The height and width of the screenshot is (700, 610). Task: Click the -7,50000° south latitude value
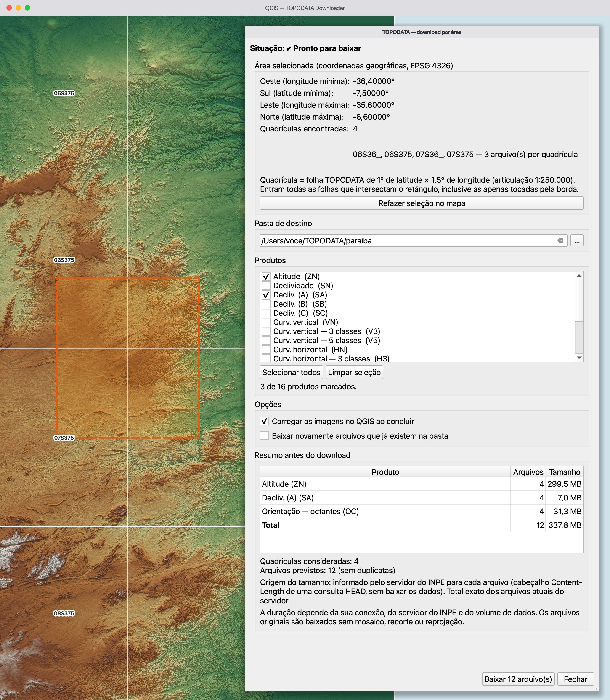370,93
